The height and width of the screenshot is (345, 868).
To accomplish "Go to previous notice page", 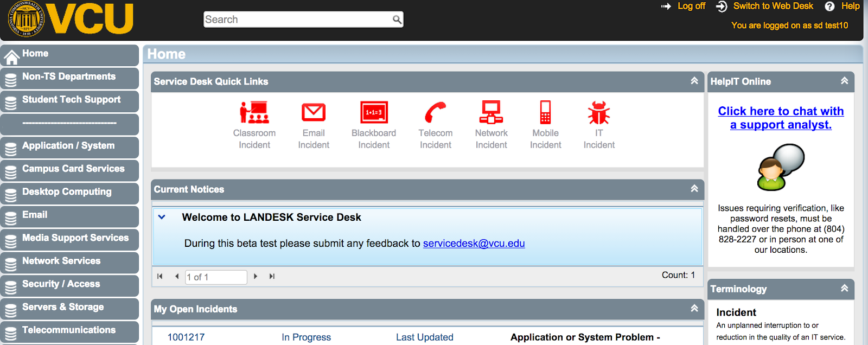I will point(177,276).
